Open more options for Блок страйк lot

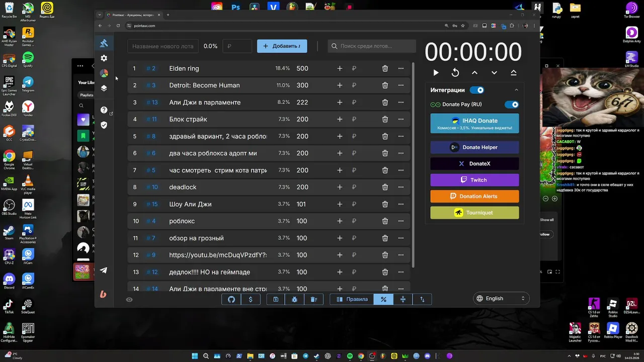pos(401,119)
